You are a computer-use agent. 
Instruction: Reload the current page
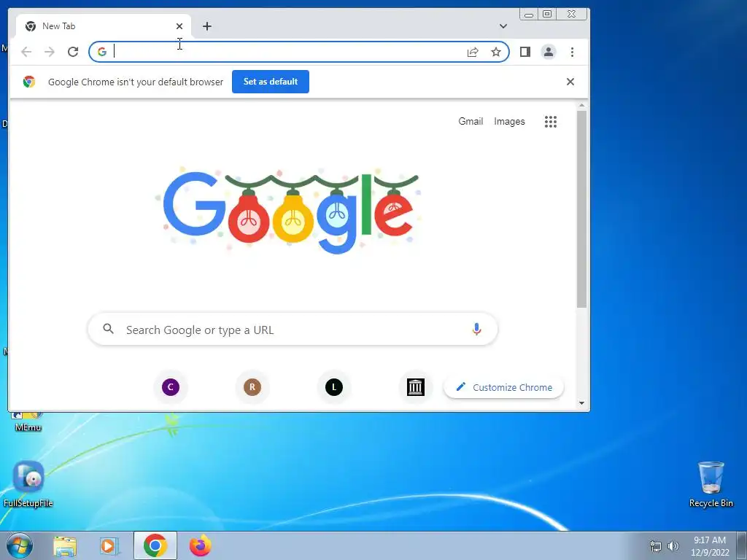pyautogui.click(x=73, y=52)
